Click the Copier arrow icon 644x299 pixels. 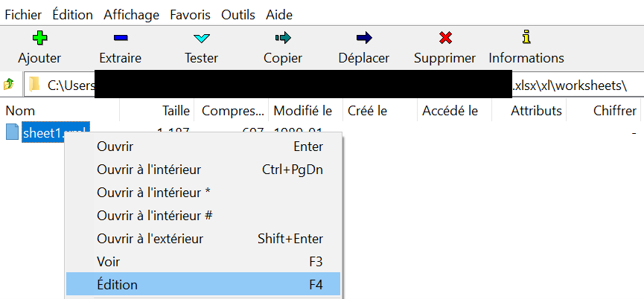pos(283,38)
